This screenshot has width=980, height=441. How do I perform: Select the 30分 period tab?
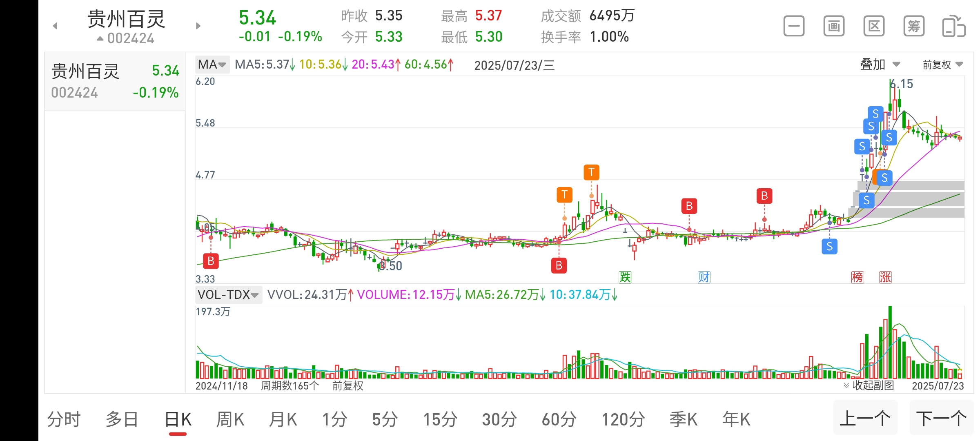click(499, 419)
